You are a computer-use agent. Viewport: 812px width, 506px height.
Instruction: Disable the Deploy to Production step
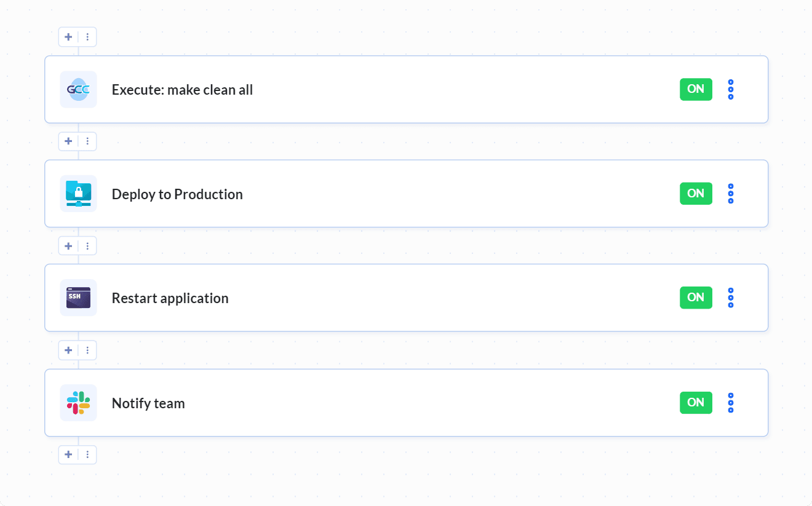[696, 193]
